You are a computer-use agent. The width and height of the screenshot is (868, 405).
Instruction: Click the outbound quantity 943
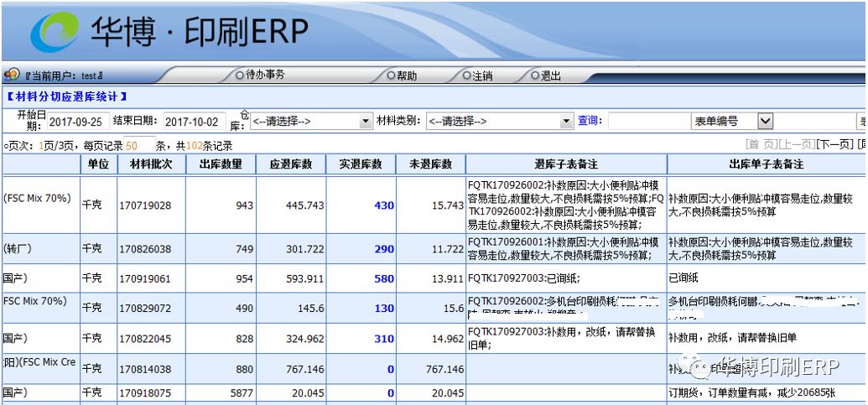point(244,205)
